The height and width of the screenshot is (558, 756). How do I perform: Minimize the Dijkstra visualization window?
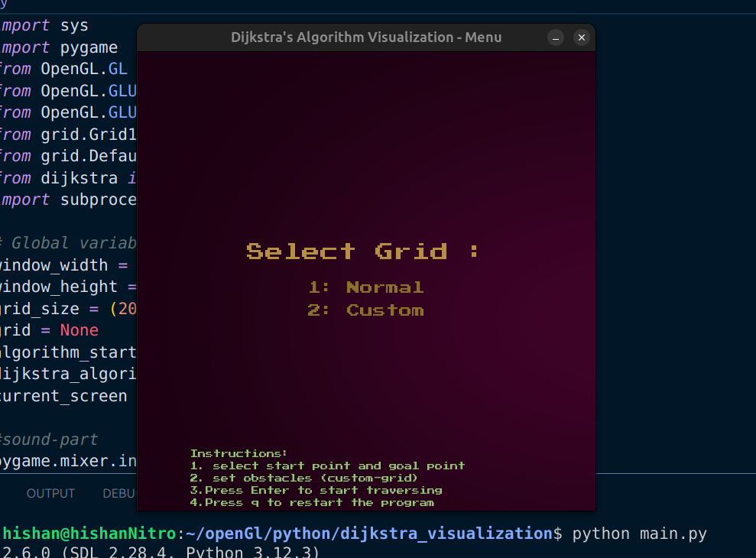point(555,37)
